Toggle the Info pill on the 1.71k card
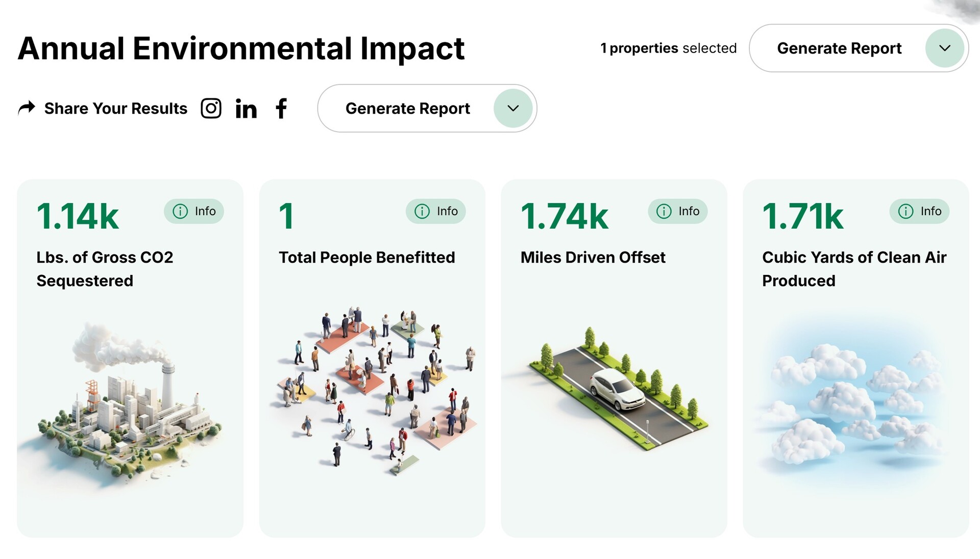This screenshot has width=980, height=559. (x=919, y=211)
